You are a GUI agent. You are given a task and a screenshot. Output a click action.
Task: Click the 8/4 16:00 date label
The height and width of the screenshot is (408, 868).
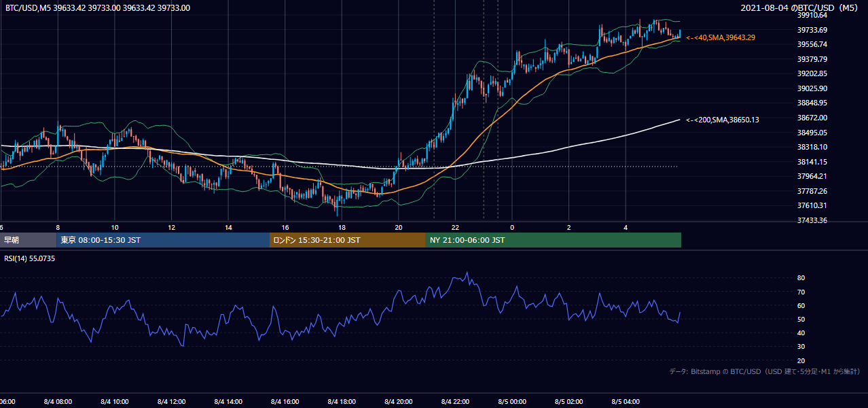(285, 401)
